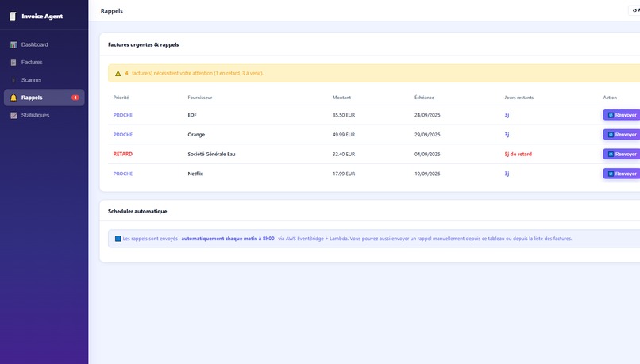Viewport: 640px width, 364px height.
Task: Select the Société Générale Eau supplier cell
Action: (211, 154)
